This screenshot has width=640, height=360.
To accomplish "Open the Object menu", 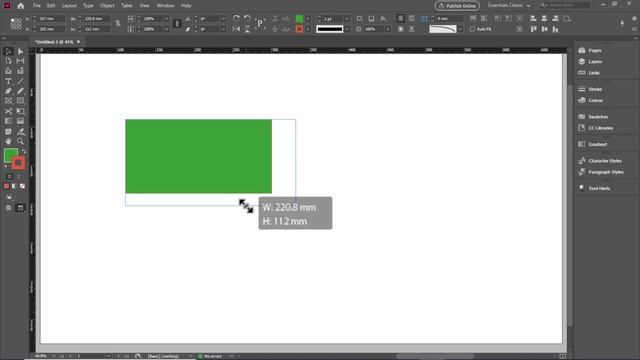I will coord(107,6).
